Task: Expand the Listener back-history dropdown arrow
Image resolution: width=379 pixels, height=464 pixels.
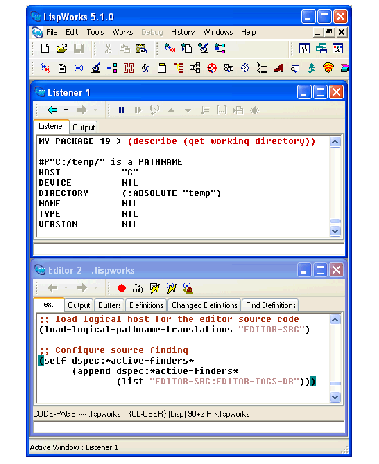Action: click(x=66, y=110)
